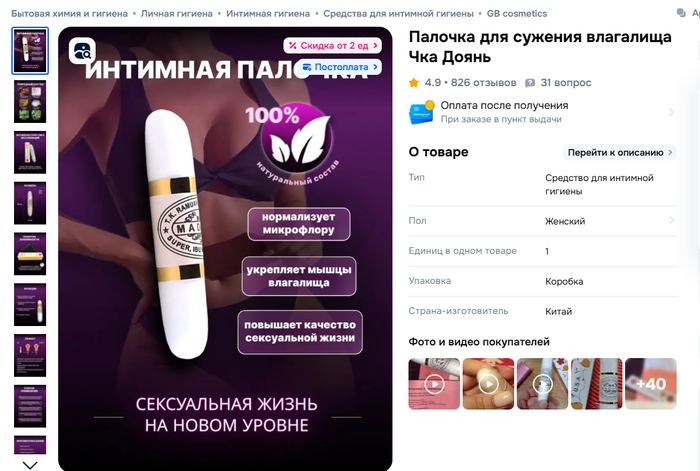Viewport: 700px width, 471px height.
Task: Select the second product image thumbnail
Action: click(30, 102)
